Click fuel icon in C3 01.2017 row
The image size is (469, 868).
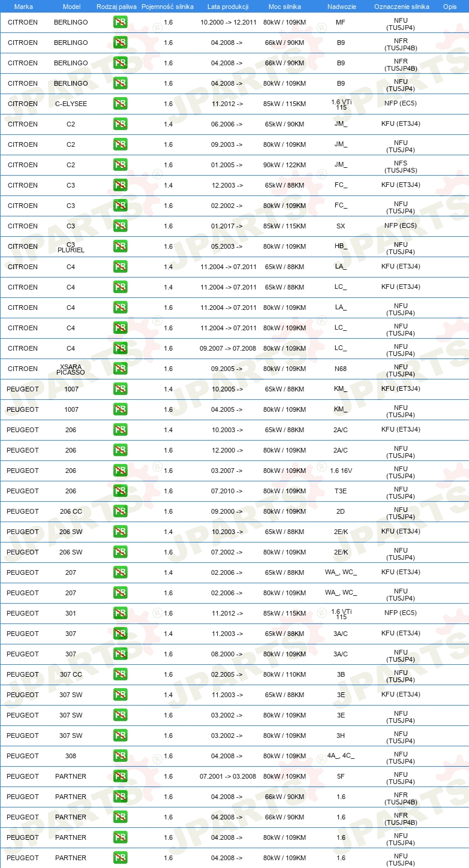coord(120,226)
